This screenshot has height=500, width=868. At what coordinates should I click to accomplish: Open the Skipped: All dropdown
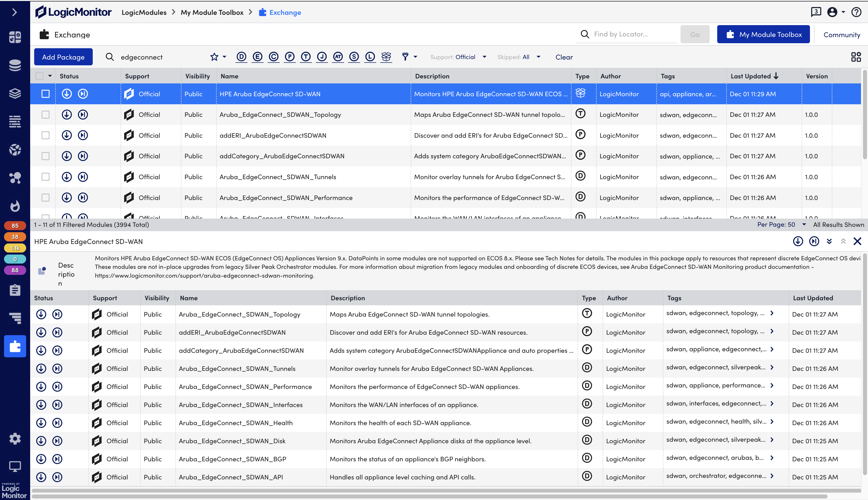pos(519,57)
